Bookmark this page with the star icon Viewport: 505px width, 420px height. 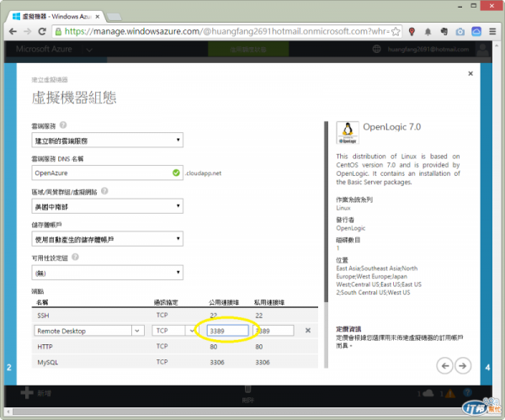click(x=396, y=32)
